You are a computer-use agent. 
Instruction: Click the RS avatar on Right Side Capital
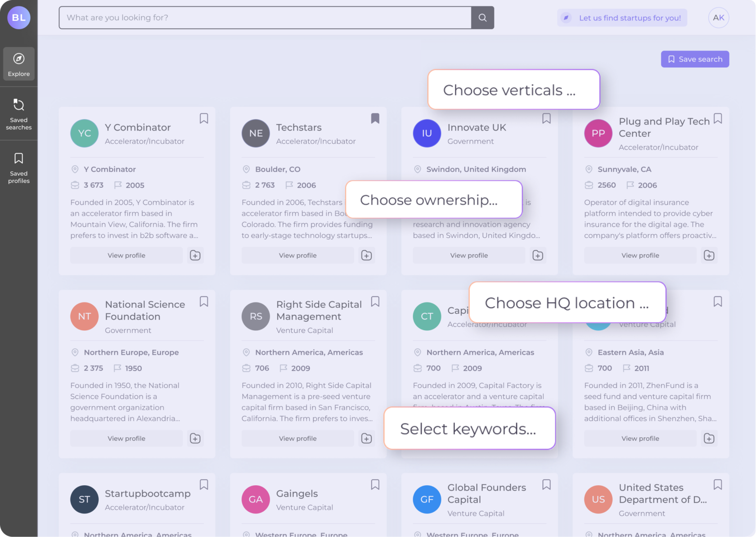tap(256, 316)
